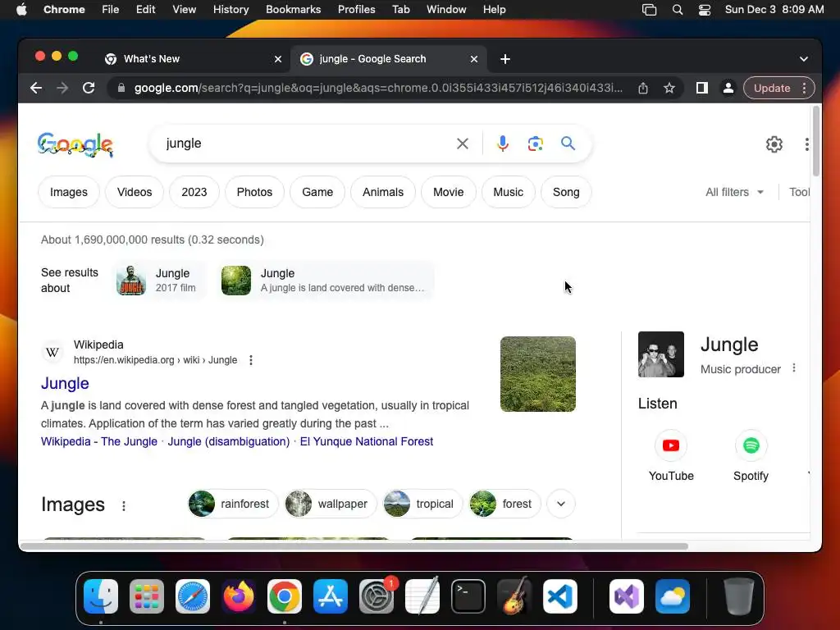Clear the jungle search query
Screen dimensions: 840x630
[x=463, y=144]
